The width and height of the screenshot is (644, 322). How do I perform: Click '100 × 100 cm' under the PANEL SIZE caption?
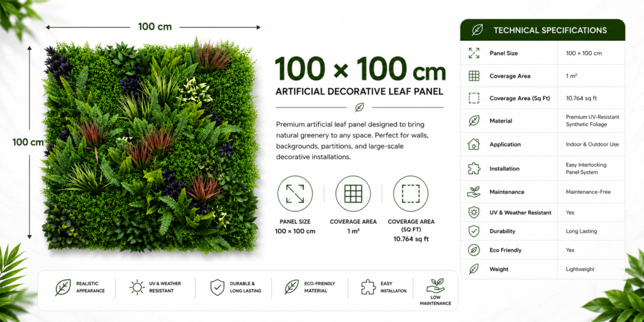tap(295, 231)
